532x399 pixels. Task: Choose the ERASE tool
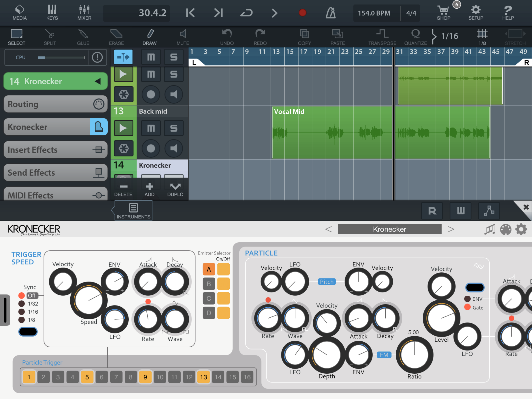116,37
